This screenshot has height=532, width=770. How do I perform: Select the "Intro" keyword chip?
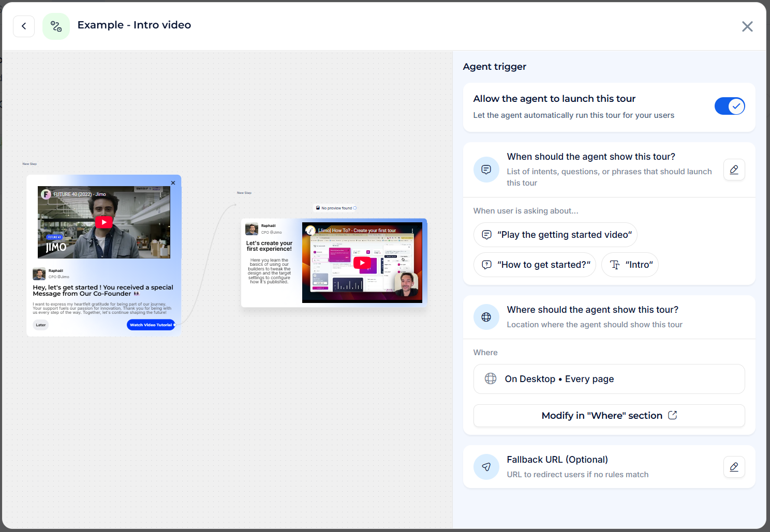point(630,265)
